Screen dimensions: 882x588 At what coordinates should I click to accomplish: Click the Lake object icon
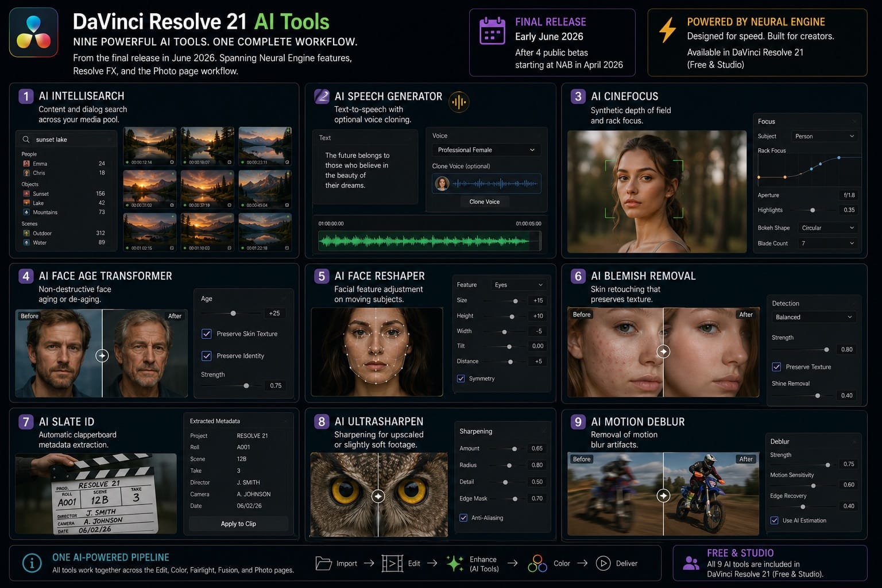pos(26,203)
